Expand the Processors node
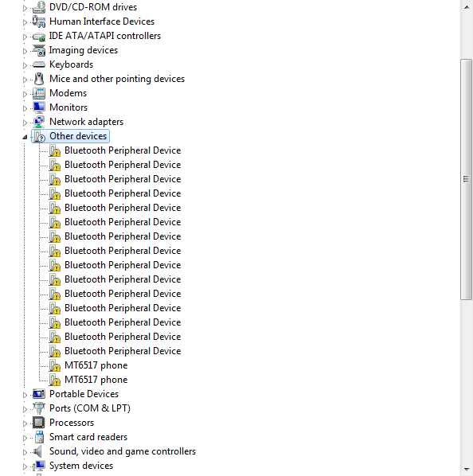The width and height of the screenshot is (473, 476). [25, 423]
